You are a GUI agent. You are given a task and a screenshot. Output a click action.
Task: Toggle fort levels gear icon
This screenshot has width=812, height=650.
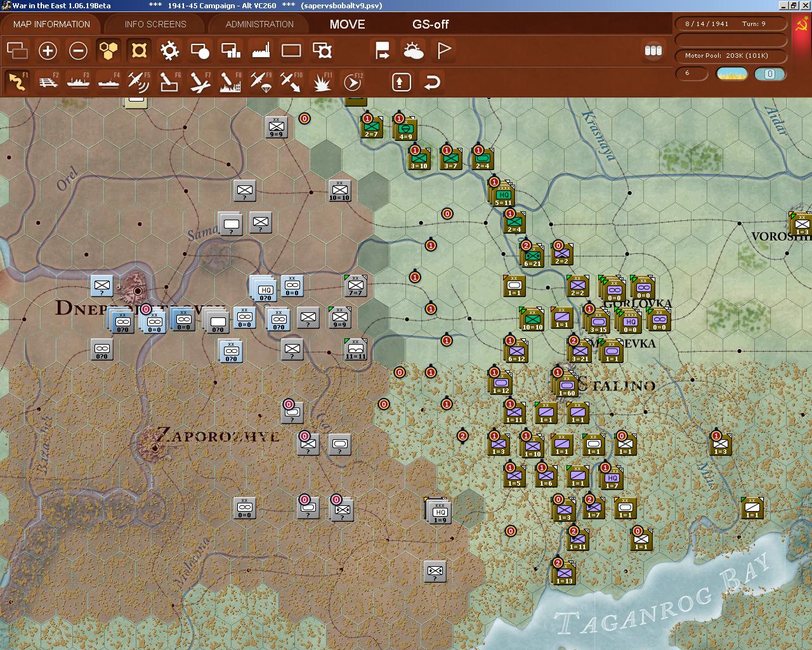coord(169,50)
